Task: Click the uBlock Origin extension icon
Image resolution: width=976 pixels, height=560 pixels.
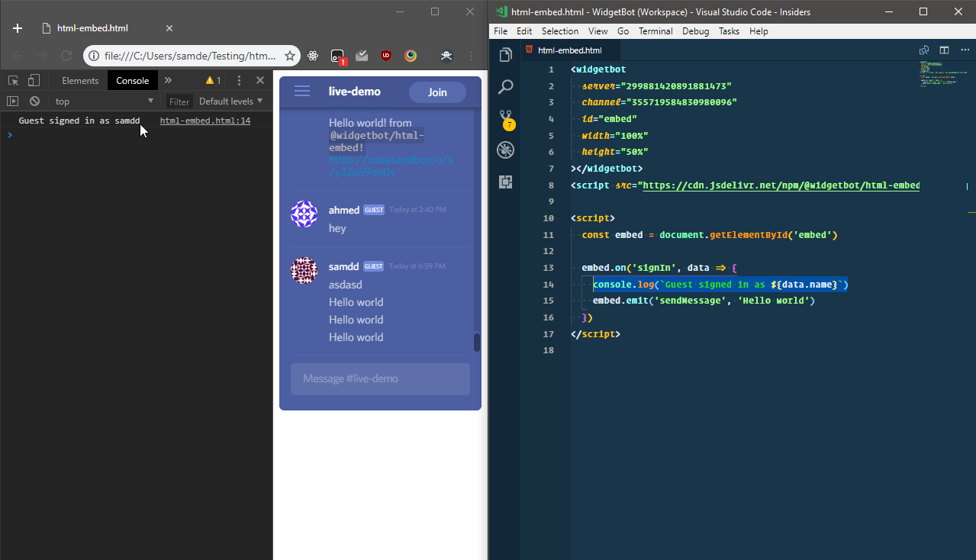Action: [386, 56]
